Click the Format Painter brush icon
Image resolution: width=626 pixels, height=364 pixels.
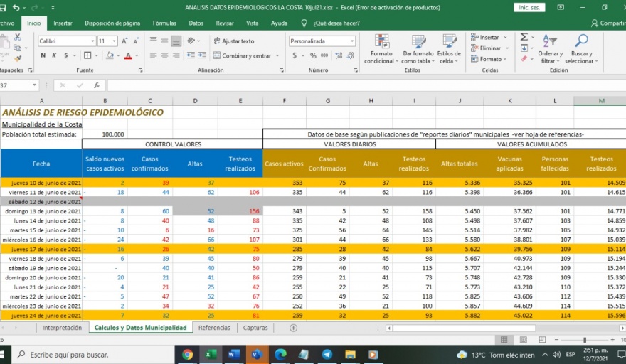[x=16, y=59]
